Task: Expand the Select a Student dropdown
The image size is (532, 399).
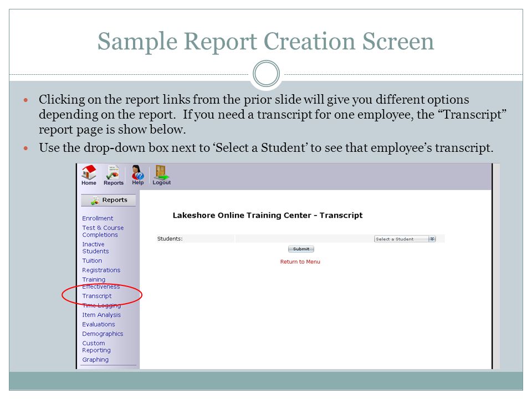Action: (405, 239)
